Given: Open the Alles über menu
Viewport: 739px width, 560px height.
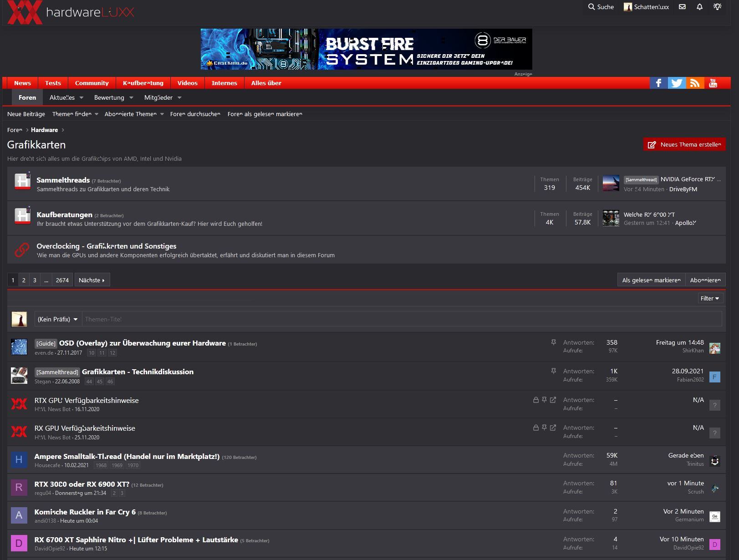Looking at the screenshot, I should click(266, 83).
